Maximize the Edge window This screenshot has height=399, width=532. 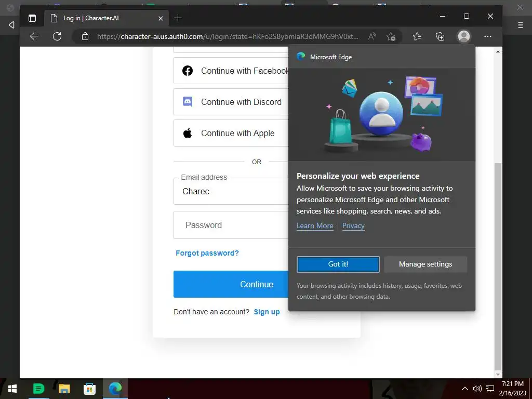coord(467,16)
